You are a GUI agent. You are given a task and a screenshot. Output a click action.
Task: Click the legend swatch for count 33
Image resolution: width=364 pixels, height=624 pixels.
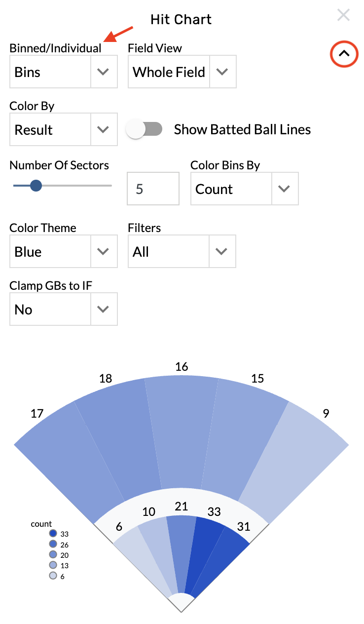click(53, 534)
